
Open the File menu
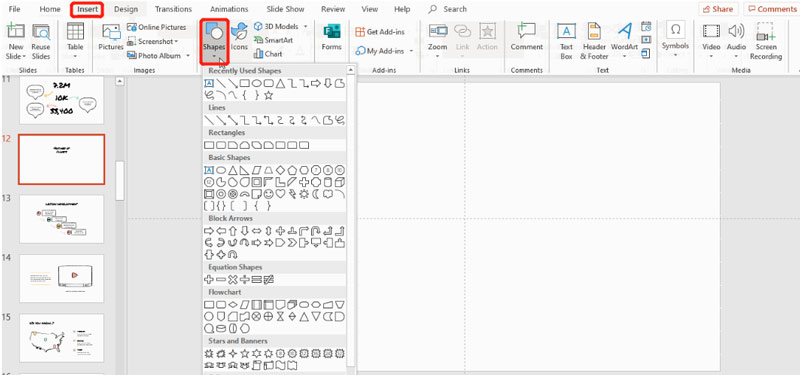coord(14,9)
